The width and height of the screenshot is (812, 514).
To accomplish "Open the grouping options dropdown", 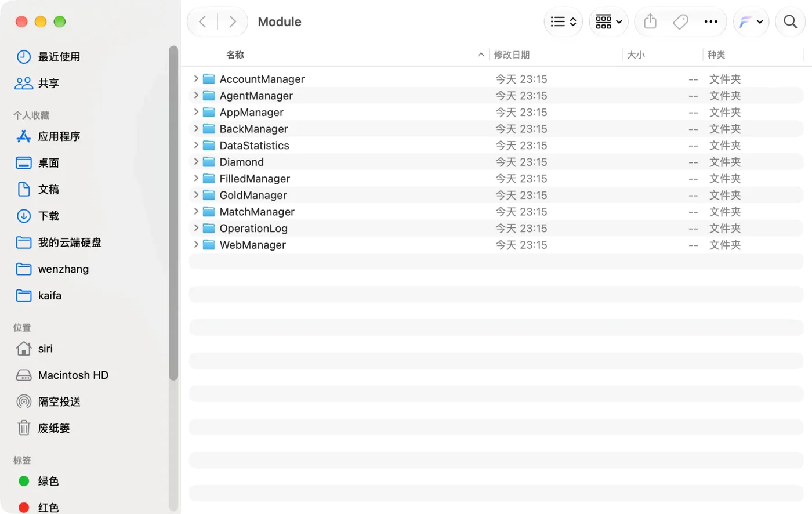I will tap(608, 22).
